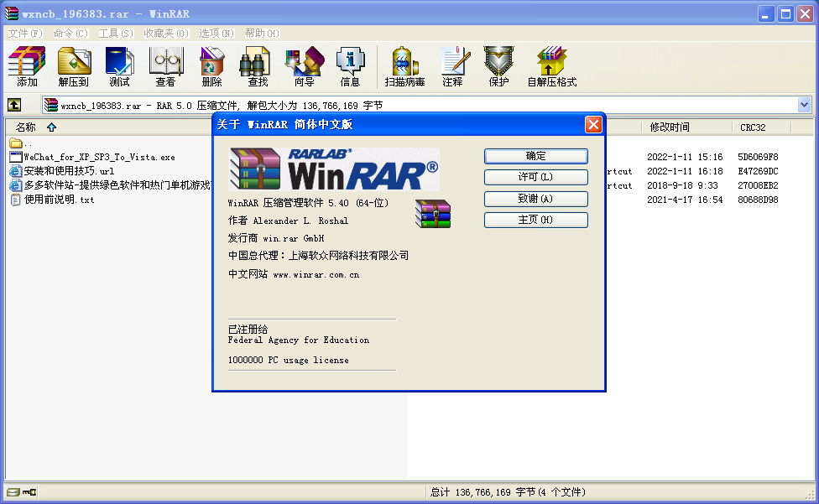Close the About WinRAR dialog
819x504 pixels.
(x=593, y=125)
